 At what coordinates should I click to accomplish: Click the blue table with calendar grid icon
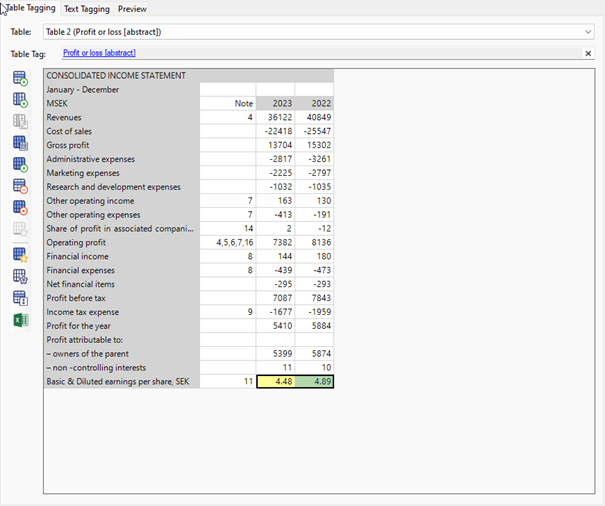tap(20, 143)
